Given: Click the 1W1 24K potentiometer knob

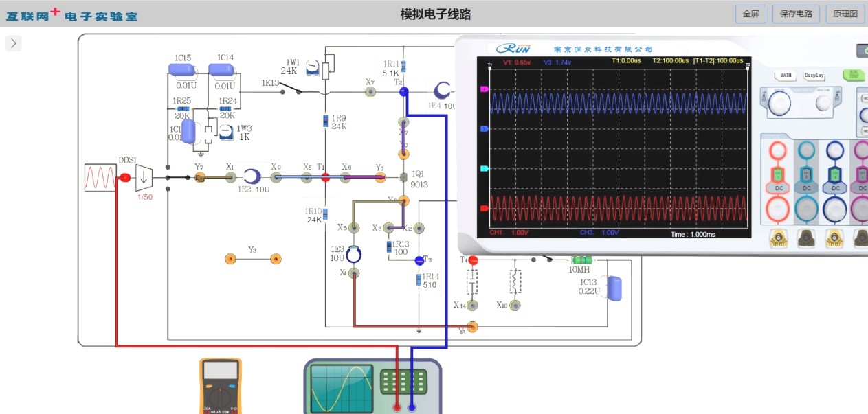Looking at the screenshot, I should click(x=313, y=69).
